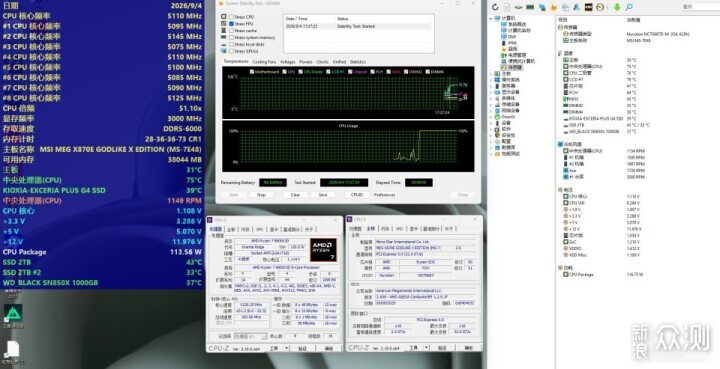Open the green triangle desktop shortcut icon
The width and height of the screenshot is (720, 369).
(13, 313)
